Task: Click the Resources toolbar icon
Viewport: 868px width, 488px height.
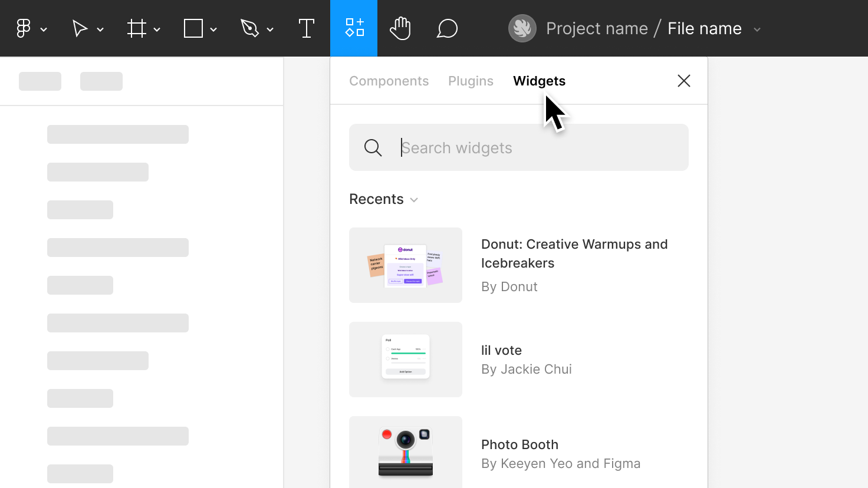Action: [x=353, y=28]
